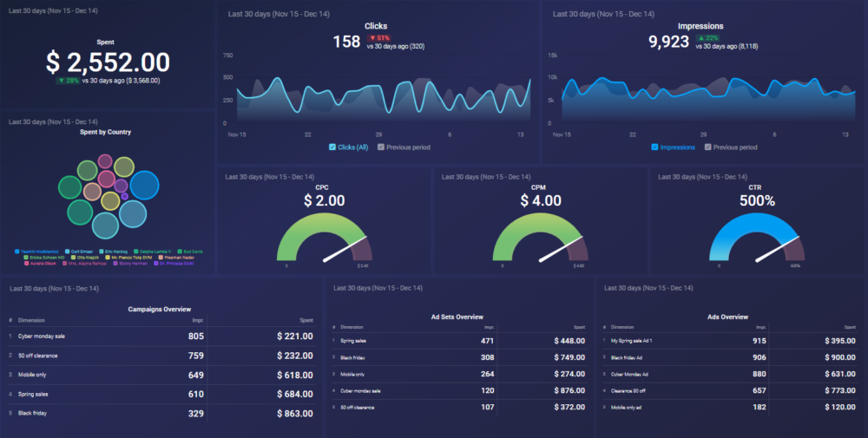The image size is (868, 438).
Task: Click the largest bright blue bubble
Action: click(x=144, y=186)
